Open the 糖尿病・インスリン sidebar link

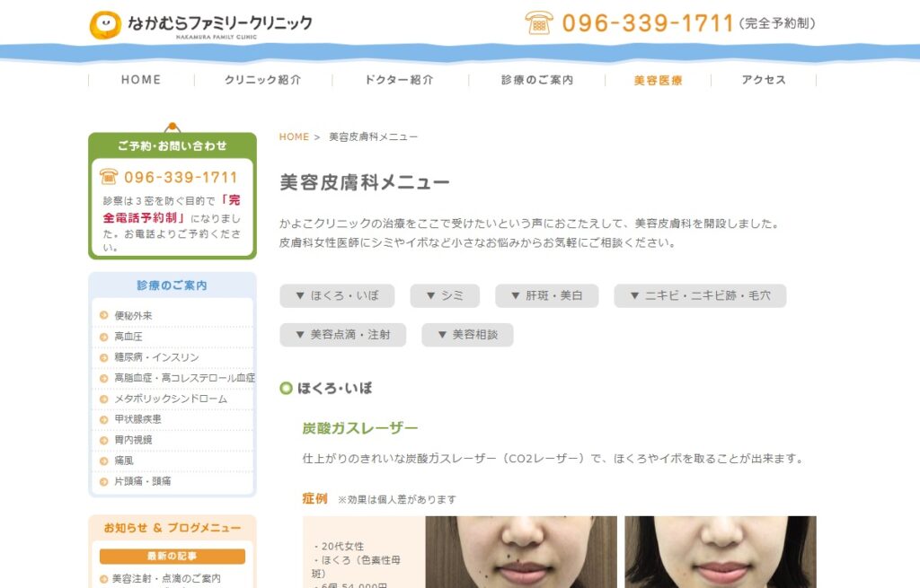[156, 357]
